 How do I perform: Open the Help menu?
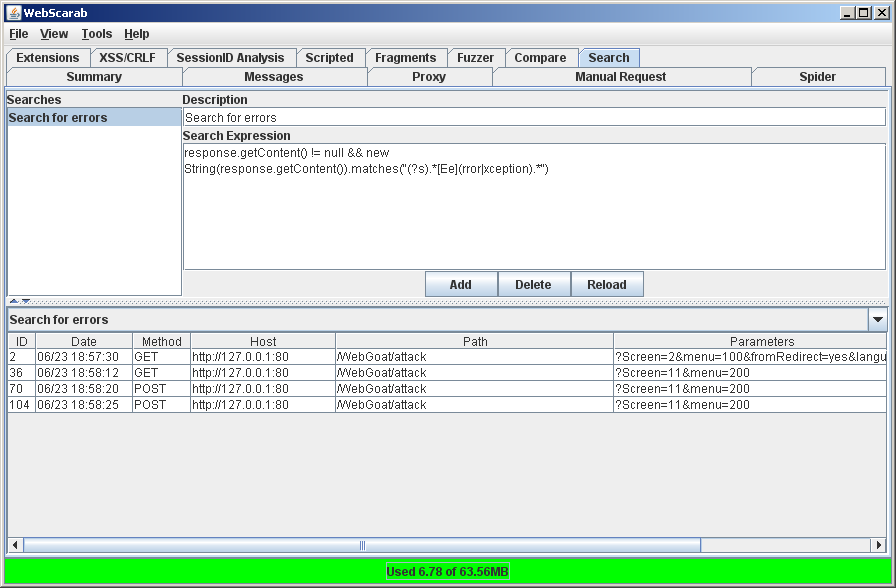click(136, 34)
